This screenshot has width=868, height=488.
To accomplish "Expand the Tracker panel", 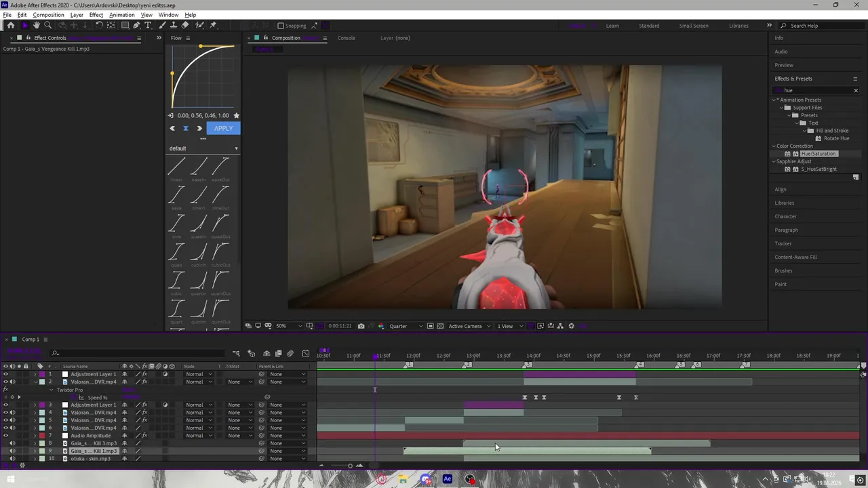I will tap(783, 243).
